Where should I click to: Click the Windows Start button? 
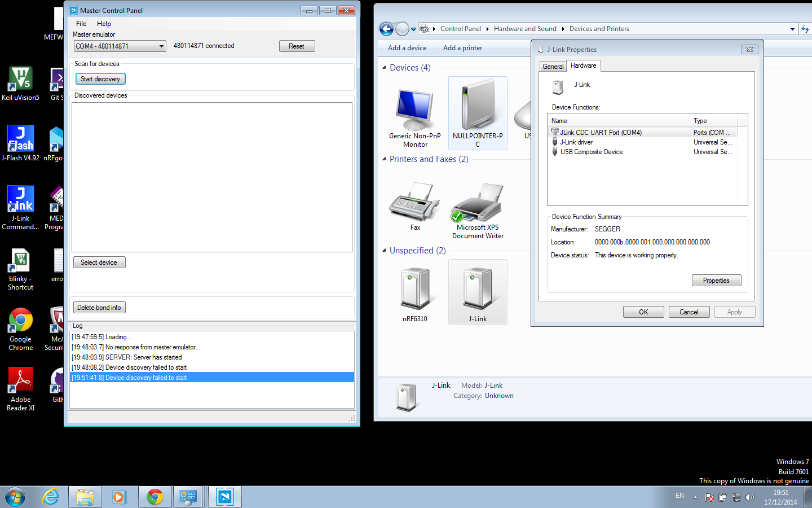[15, 497]
